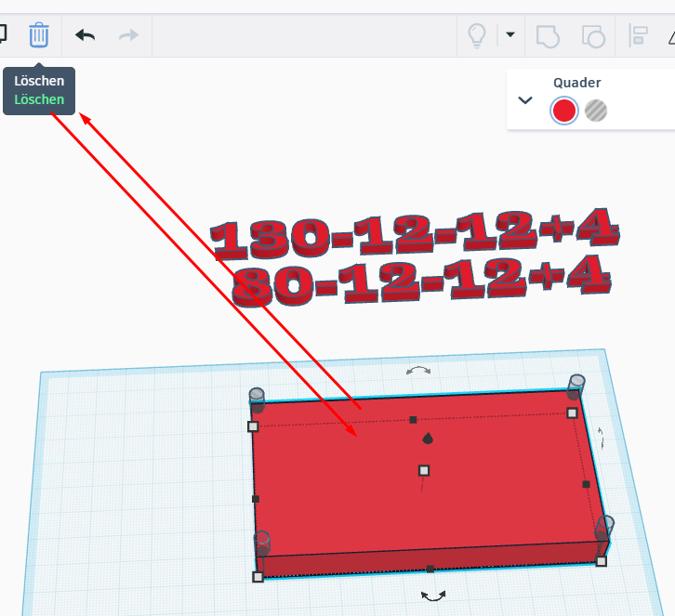Image resolution: width=675 pixels, height=616 pixels.
Task: Open the Align tool
Action: [638, 35]
